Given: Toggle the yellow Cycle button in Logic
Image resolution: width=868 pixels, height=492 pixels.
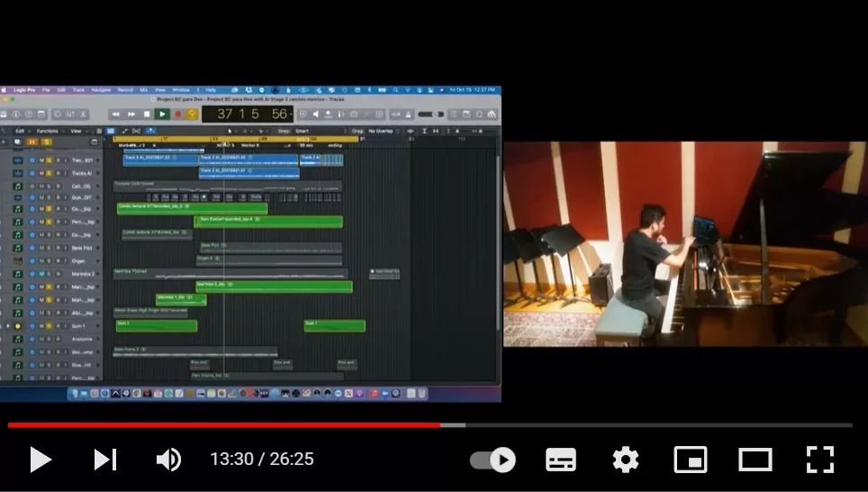Looking at the screenshot, I should pos(192,114).
